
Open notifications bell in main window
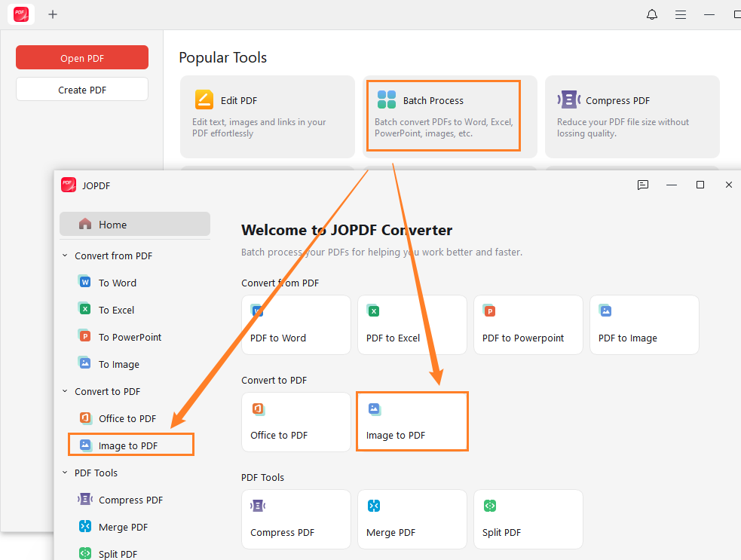(x=652, y=14)
